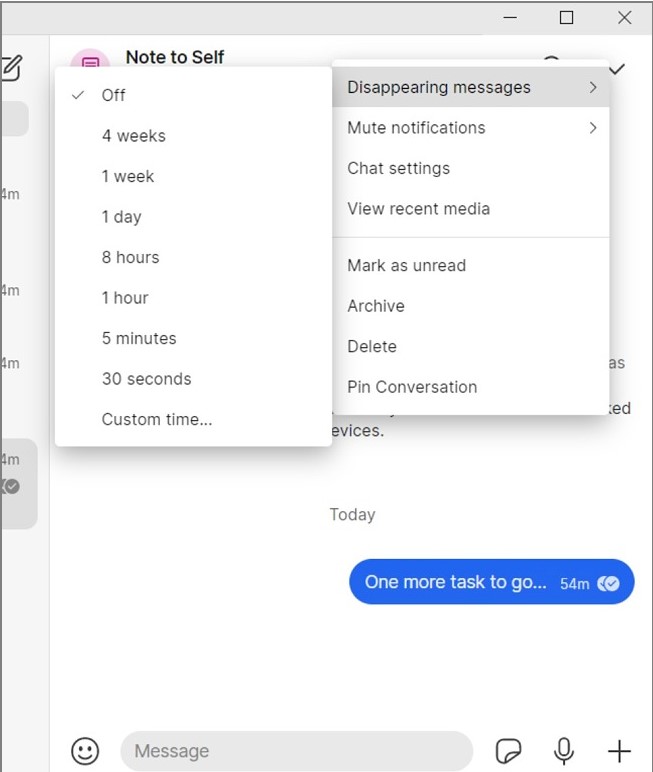Click the plus attachment icon
The height and width of the screenshot is (772, 653).
coord(619,751)
